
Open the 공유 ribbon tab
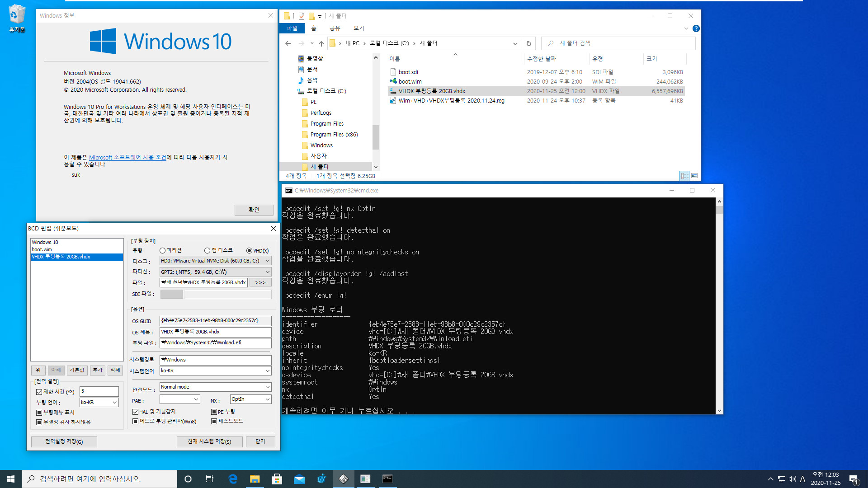(x=335, y=28)
